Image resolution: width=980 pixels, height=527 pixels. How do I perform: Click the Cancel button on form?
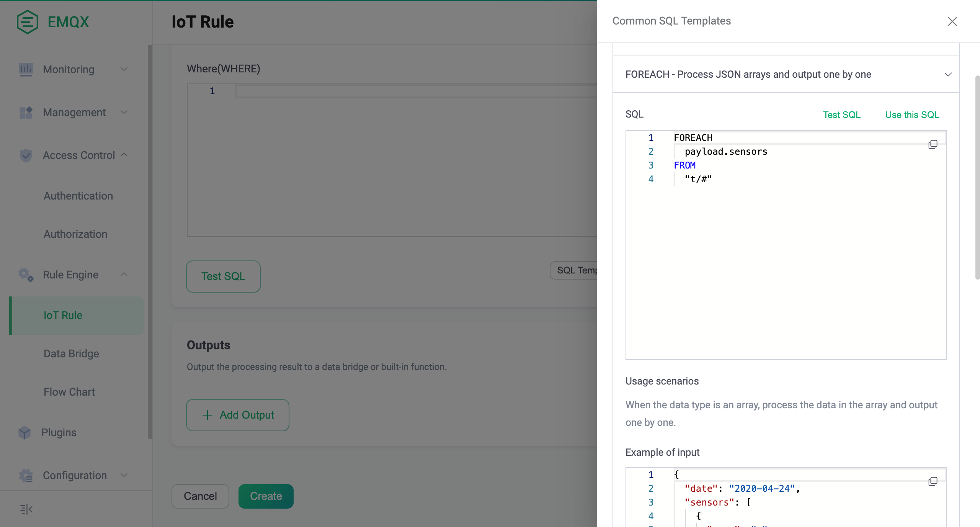pyautogui.click(x=201, y=496)
